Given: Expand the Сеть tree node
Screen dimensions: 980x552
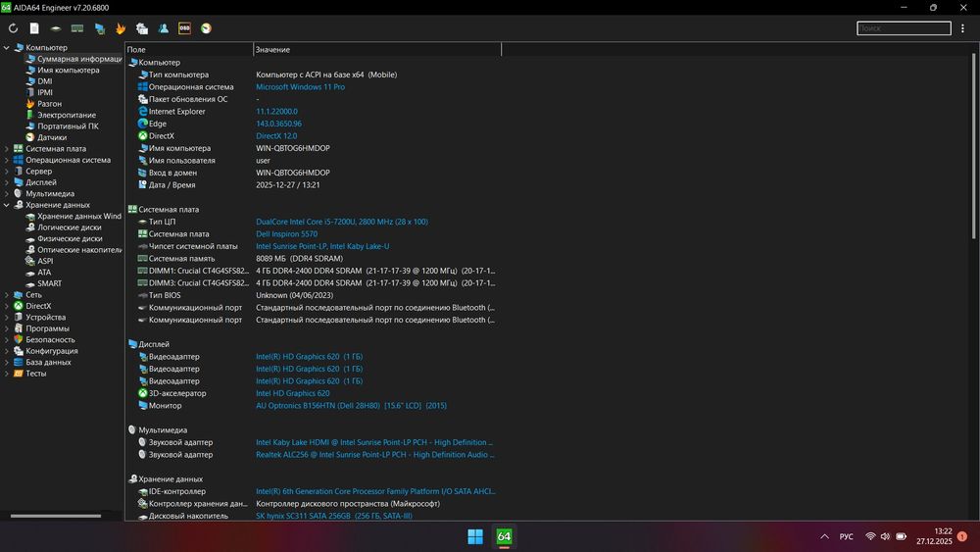Looking at the screenshot, I should (6, 295).
